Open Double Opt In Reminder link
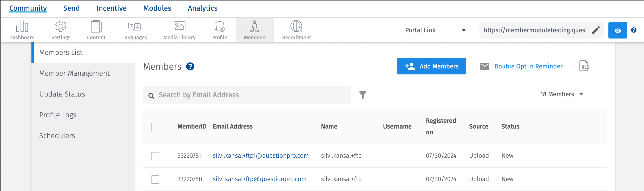Screen dimensions: 644x191 point(528,66)
